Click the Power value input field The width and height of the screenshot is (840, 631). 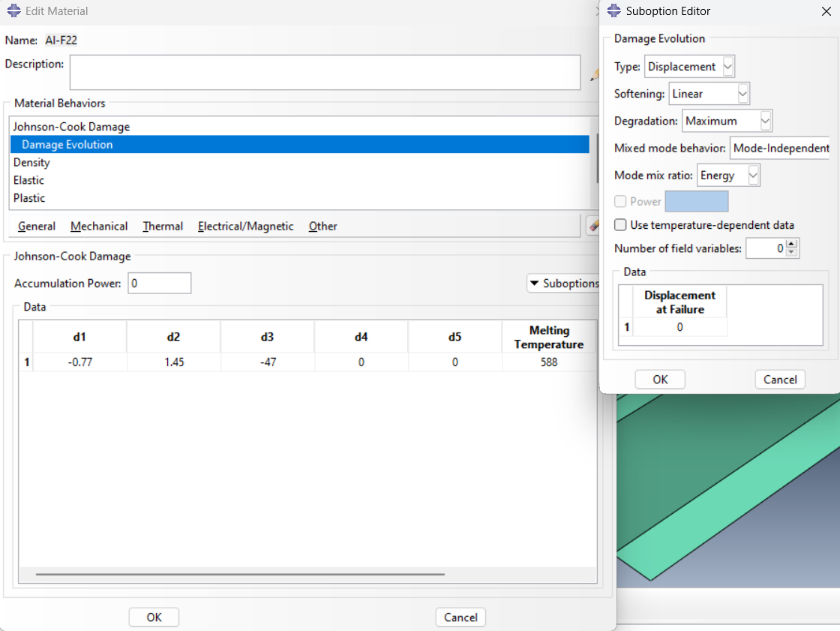coord(697,202)
